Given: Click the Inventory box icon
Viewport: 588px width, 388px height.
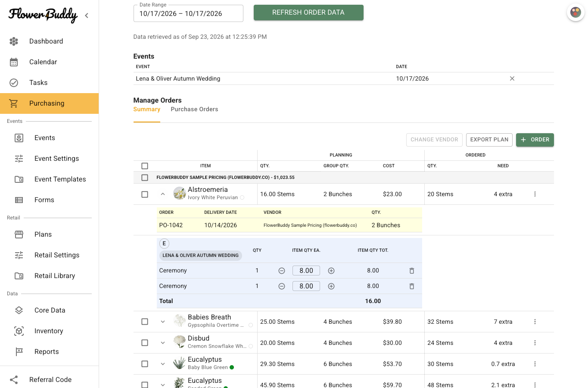Looking at the screenshot, I should [19, 331].
